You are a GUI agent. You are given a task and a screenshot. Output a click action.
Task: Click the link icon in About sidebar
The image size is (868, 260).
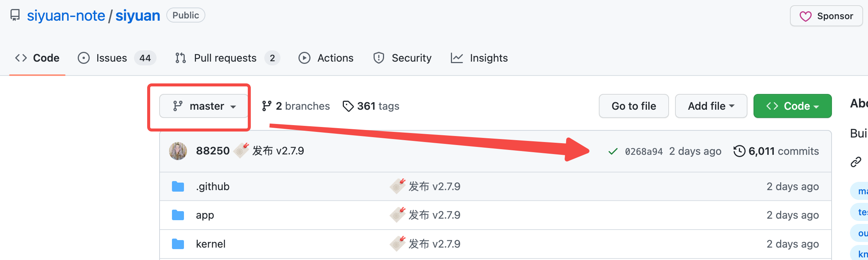pos(856,162)
